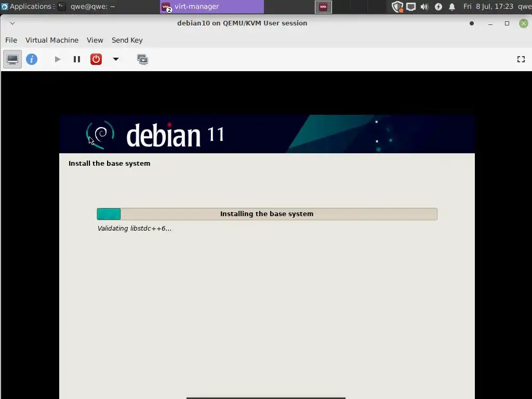Open the View menu

tap(95, 40)
